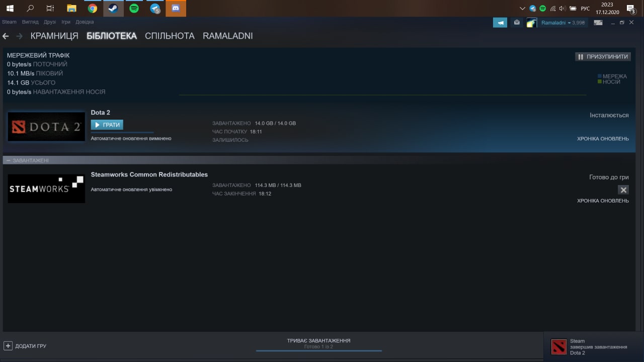Open the Ігри menu

coord(66,22)
